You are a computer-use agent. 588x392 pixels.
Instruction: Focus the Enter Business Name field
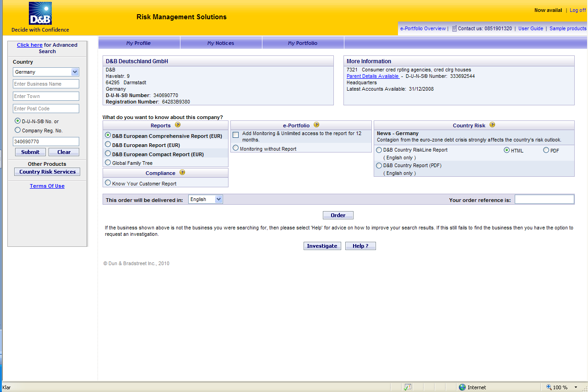[x=46, y=84]
